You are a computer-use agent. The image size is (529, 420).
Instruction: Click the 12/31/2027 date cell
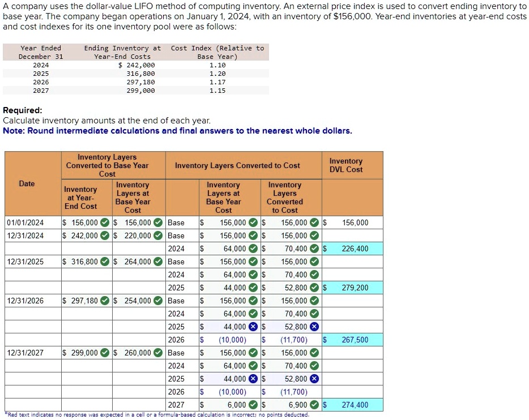point(33,353)
